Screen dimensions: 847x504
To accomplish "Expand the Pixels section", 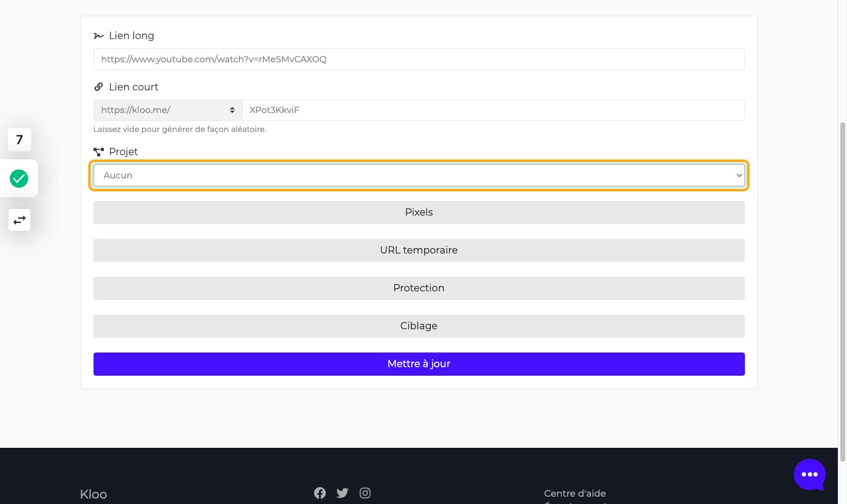I will pos(419,213).
